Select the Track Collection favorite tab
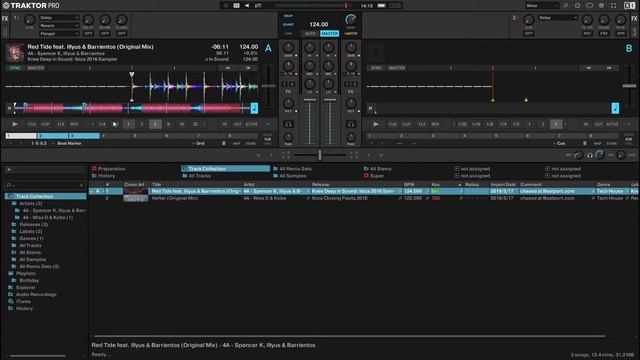 [226, 169]
